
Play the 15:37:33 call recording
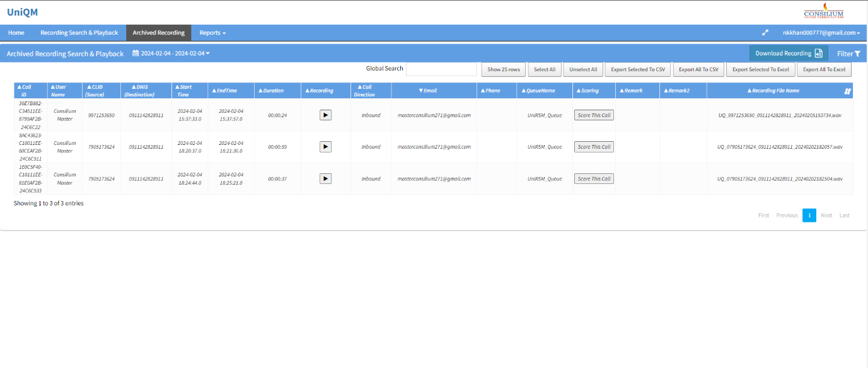click(x=325, y=115)
